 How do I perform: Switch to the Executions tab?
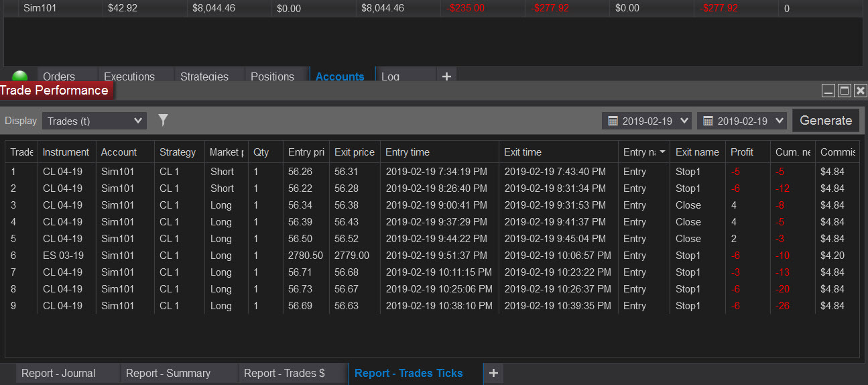(129, 76)
